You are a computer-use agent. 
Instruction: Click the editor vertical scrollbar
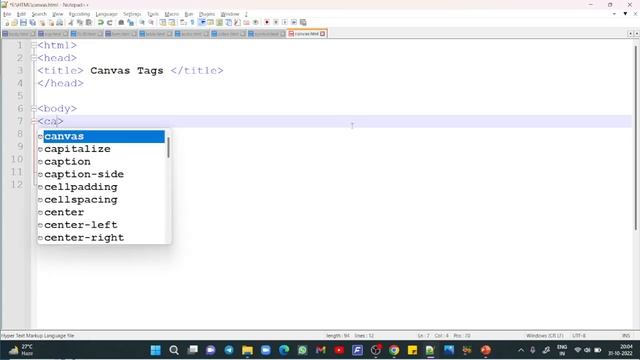636,138
